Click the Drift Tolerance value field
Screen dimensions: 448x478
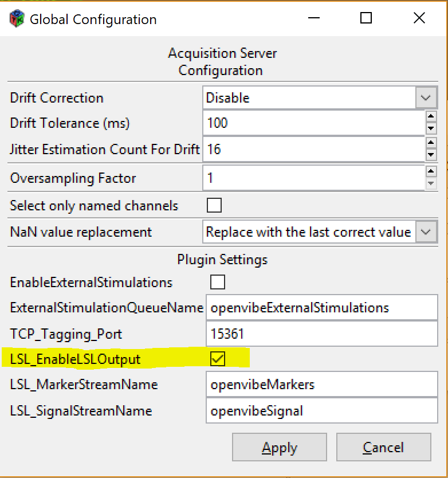(313, 123)
